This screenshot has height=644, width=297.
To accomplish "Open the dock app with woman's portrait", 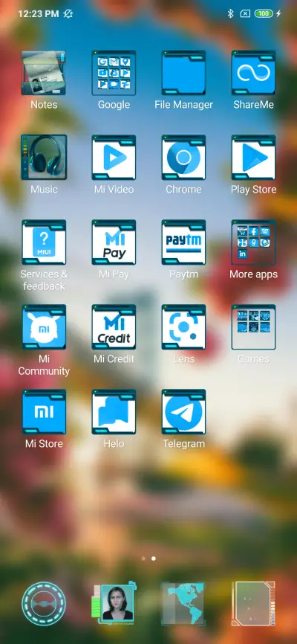I will [x=114, y=603].
